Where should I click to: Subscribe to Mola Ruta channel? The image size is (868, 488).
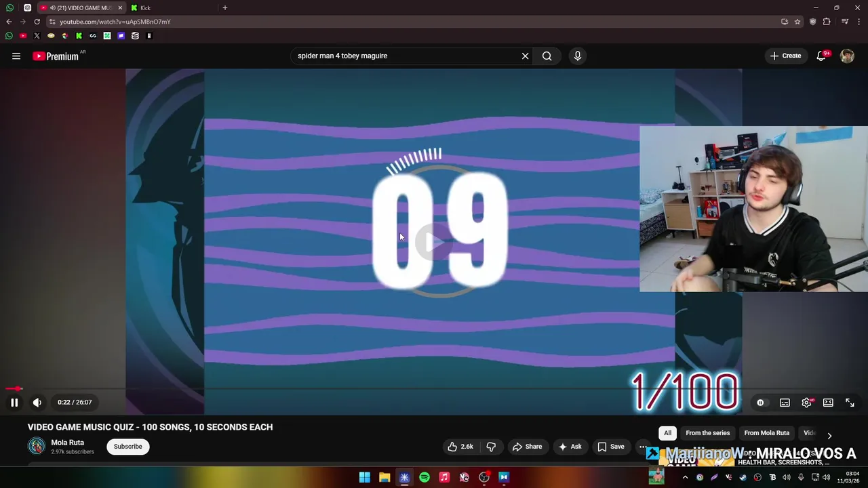click(127, 447)
